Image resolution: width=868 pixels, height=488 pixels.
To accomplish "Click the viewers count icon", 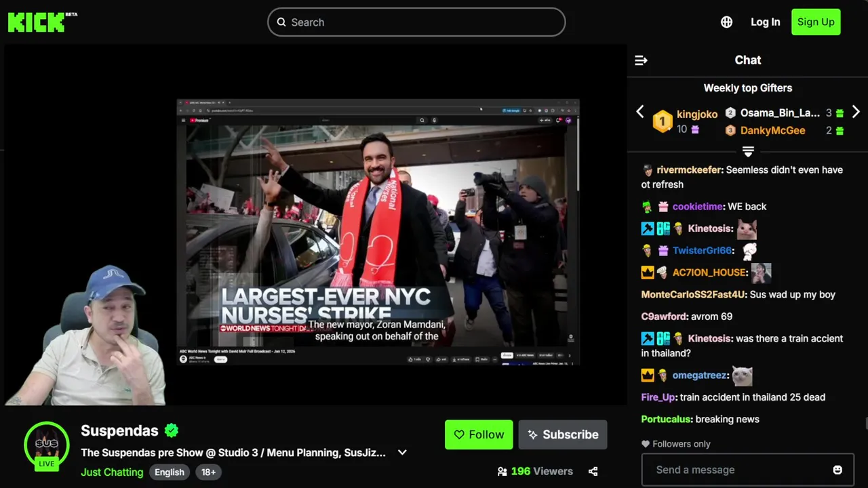I will [x=502, y=472].
